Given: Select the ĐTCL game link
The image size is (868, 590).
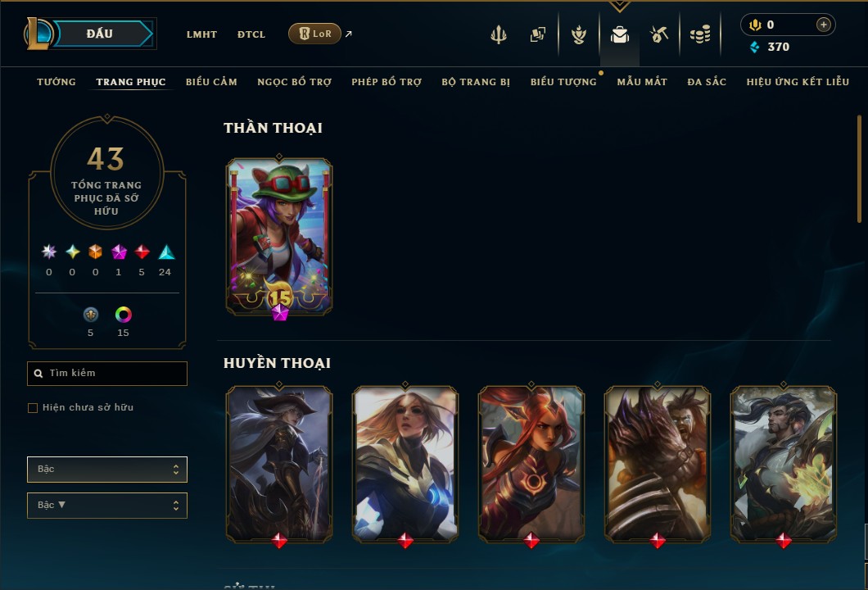Looking at the screenshot, I should coord(251,34).
